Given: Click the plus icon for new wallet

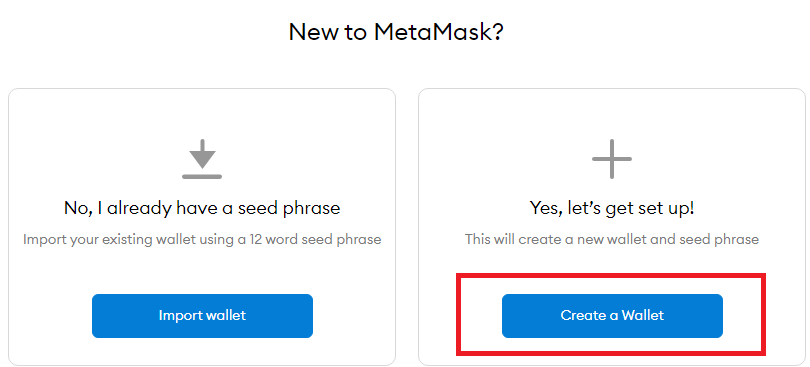Looking at the screenshot, I should pos(612,159).
